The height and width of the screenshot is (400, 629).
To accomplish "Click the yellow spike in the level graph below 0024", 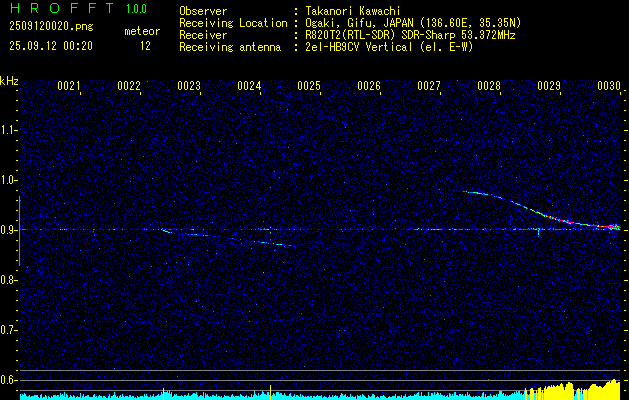I will 270,392.
